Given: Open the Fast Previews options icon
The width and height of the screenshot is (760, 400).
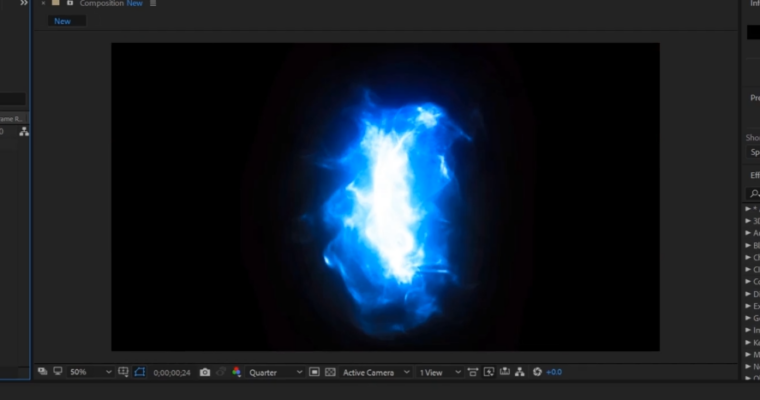Looking at the screenshot, I should pyautogui.click(x=489, y=372).
